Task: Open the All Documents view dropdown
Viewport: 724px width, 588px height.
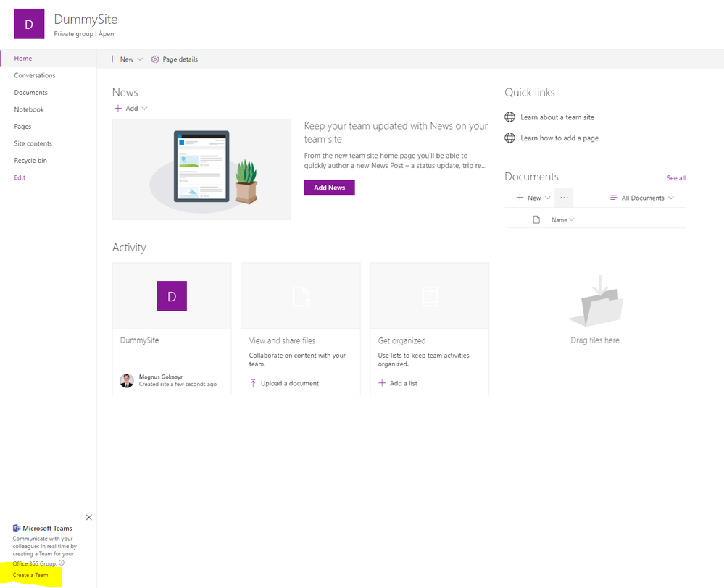Action: click(671, 198)
